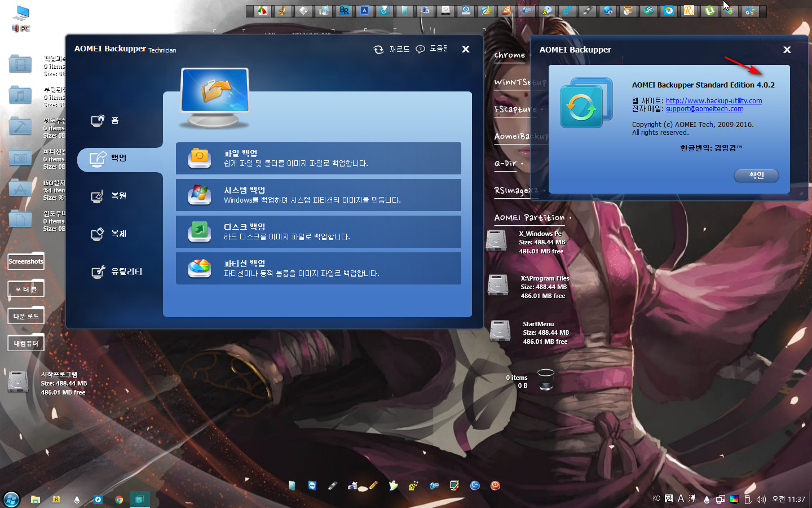Launch FSCapture from desktop shortcut list
The image size is (812, 508).
[515, 109]
